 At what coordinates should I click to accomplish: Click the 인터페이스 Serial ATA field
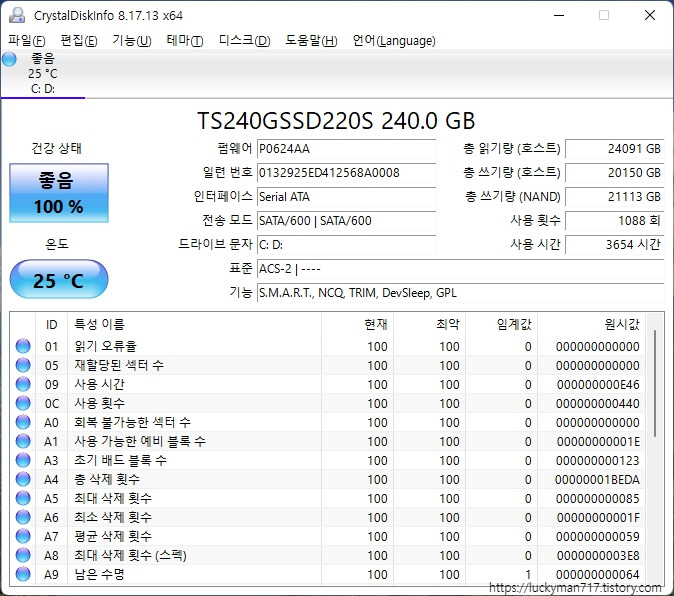pos(346,197)
